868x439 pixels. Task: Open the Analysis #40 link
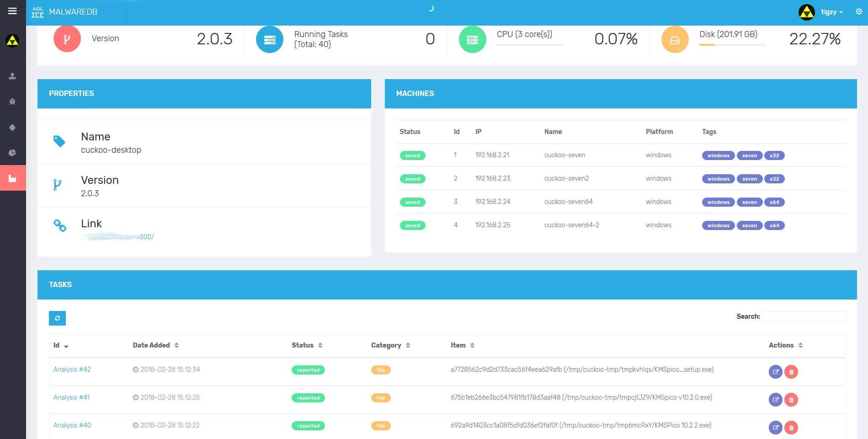coord(72,425)
